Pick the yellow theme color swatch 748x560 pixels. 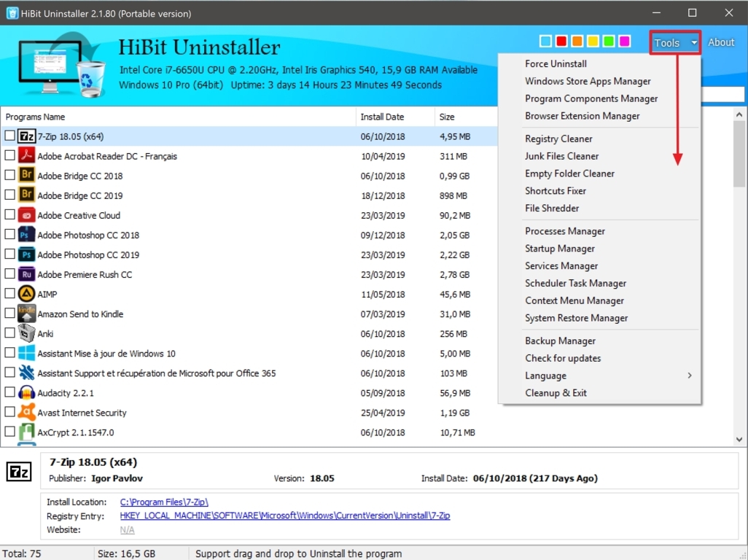coord(593,41)
